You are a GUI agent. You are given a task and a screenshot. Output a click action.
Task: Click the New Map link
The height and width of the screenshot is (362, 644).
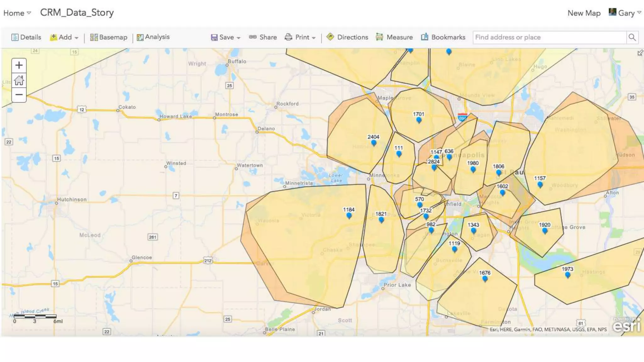click(x=584, y=13)
